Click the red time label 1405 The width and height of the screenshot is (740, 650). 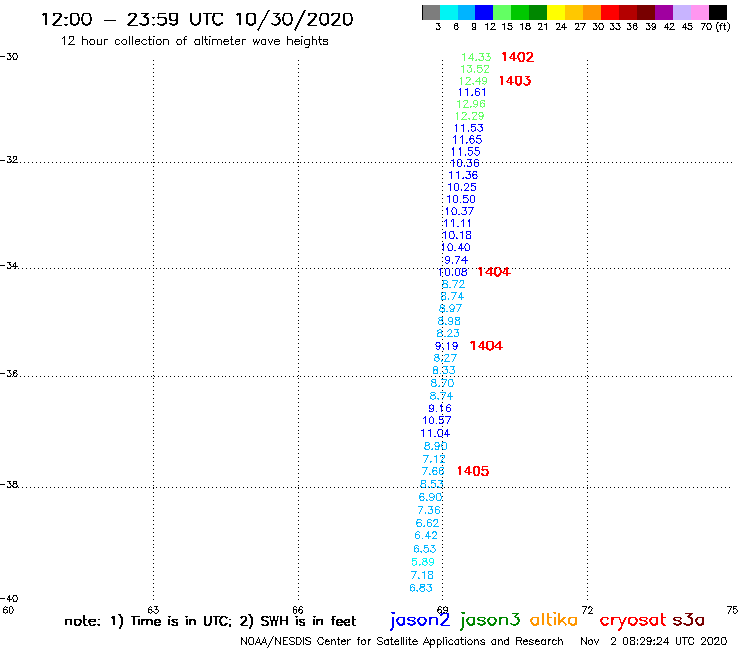tap(473, 471)
